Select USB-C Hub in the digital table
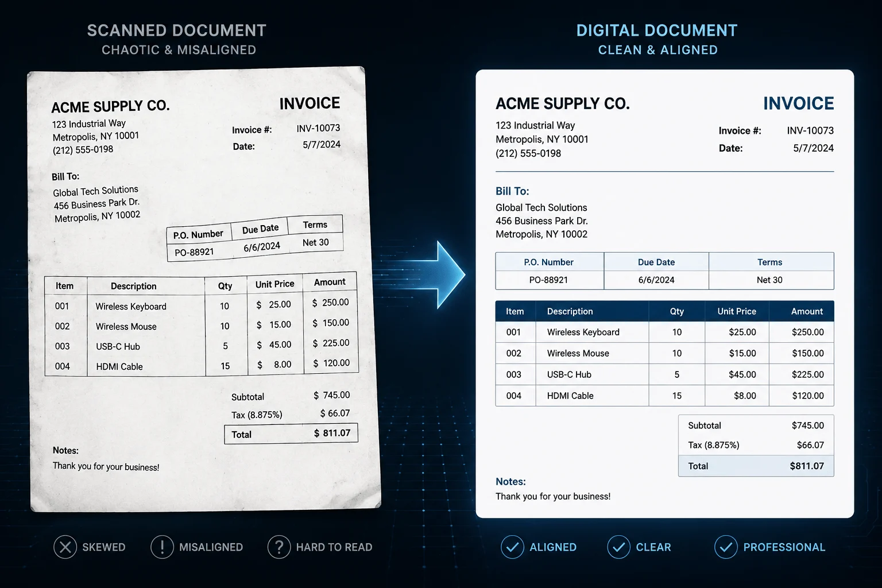The image size is (882, 588). click(569, 374)
